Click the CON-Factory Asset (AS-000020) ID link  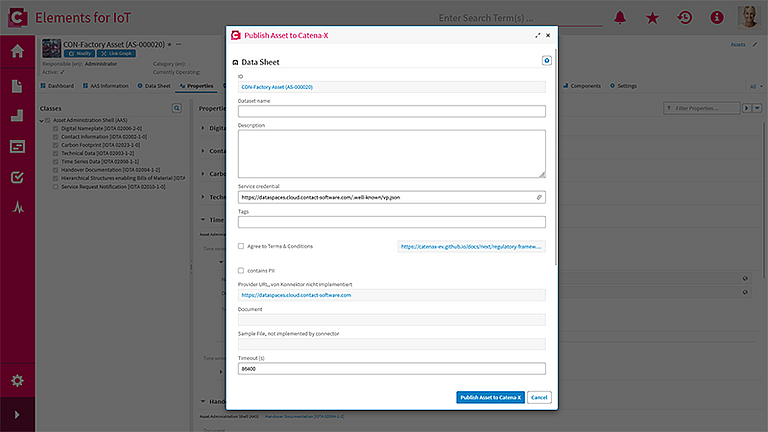pyautogui.click(x=277, y=87)
